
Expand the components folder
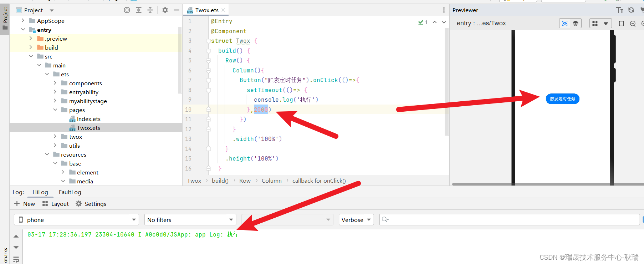[55, 83]
